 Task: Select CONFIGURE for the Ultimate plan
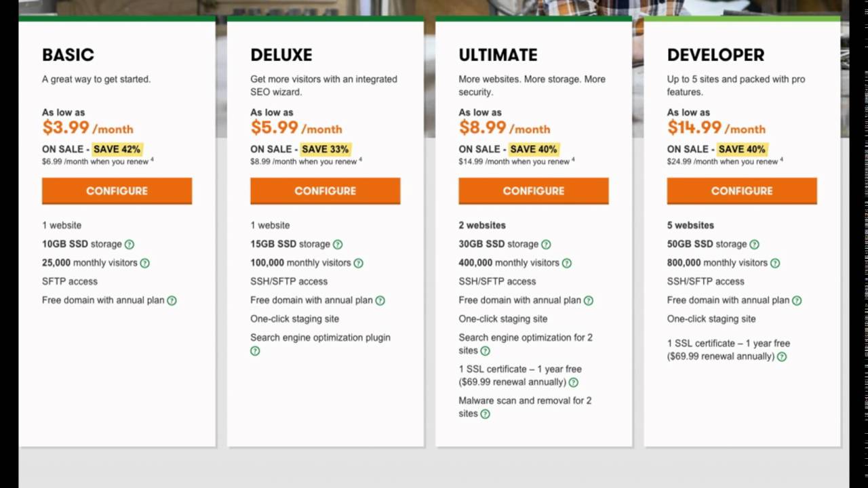[x=533, y=191]
